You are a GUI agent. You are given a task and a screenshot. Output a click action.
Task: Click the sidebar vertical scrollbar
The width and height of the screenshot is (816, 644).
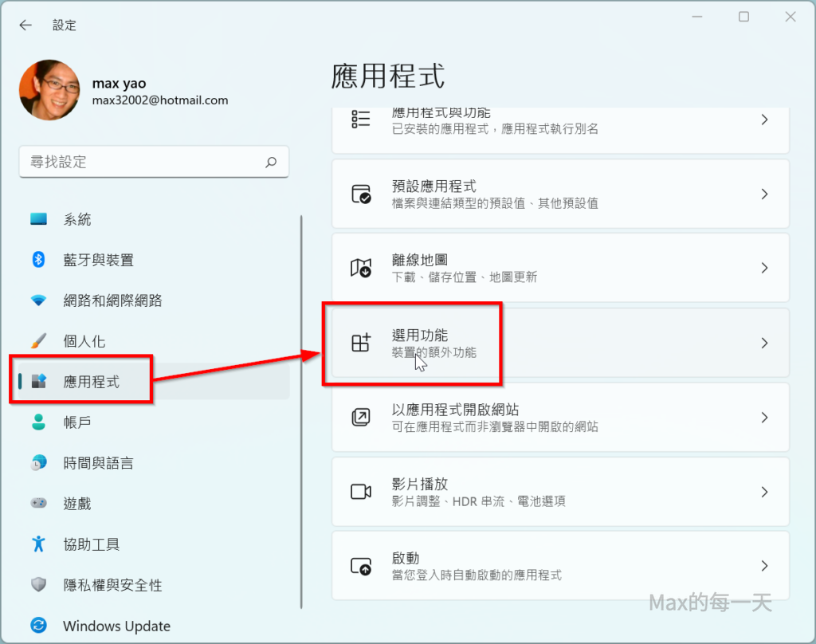(301, 412)
